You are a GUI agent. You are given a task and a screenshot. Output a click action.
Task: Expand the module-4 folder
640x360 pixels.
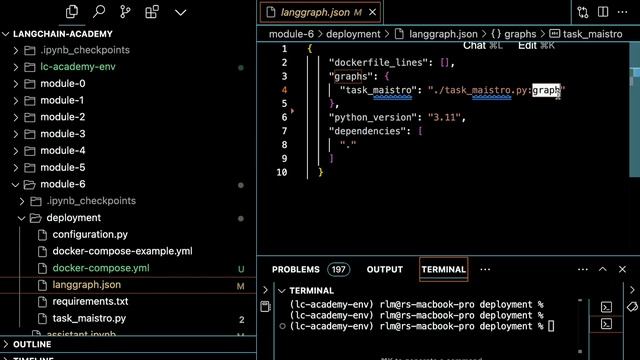click(16, 151)
